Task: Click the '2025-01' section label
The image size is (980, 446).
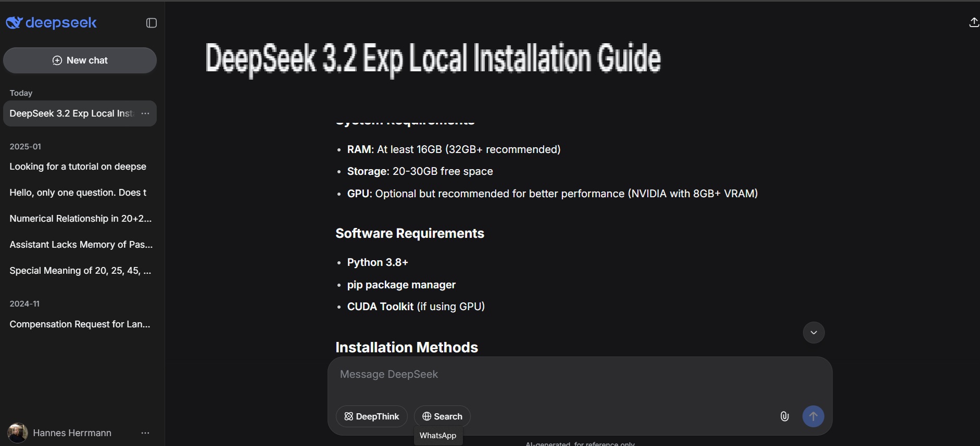Action: coord(25,147)
